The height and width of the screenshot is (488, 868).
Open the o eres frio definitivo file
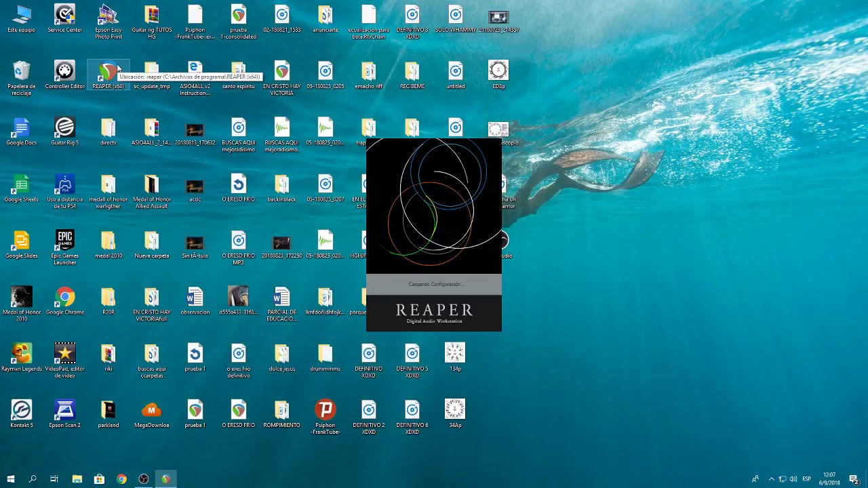[x=239, y=361]
